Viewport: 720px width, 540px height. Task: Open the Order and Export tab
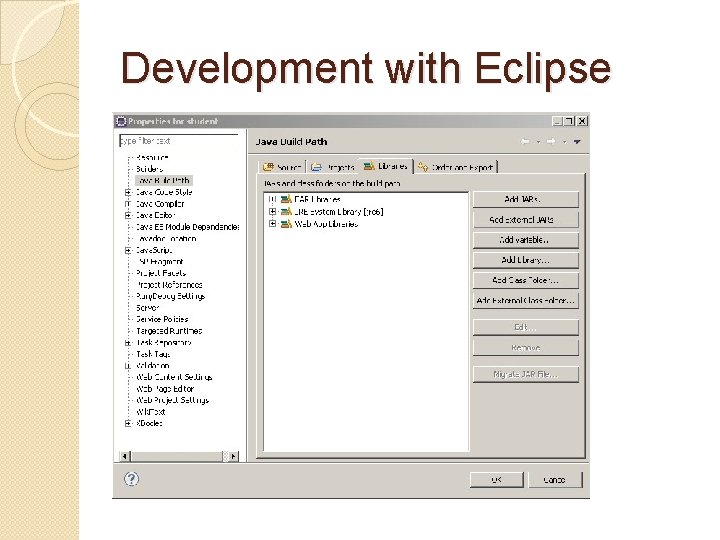click(456, 167)
